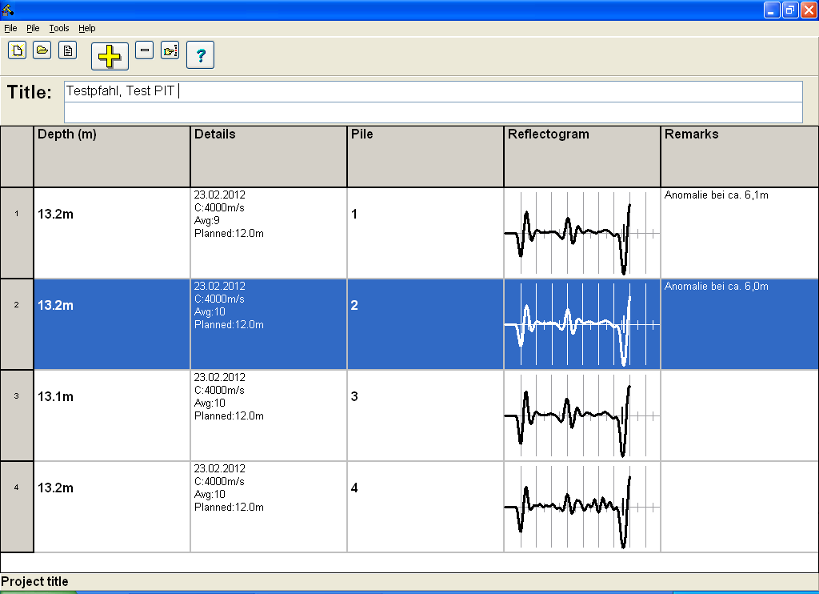Click the Details column header

pos(268,156)
